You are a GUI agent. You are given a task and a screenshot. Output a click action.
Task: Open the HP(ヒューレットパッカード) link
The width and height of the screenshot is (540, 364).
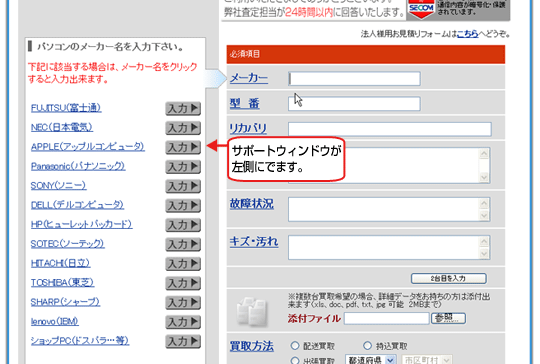81,225
